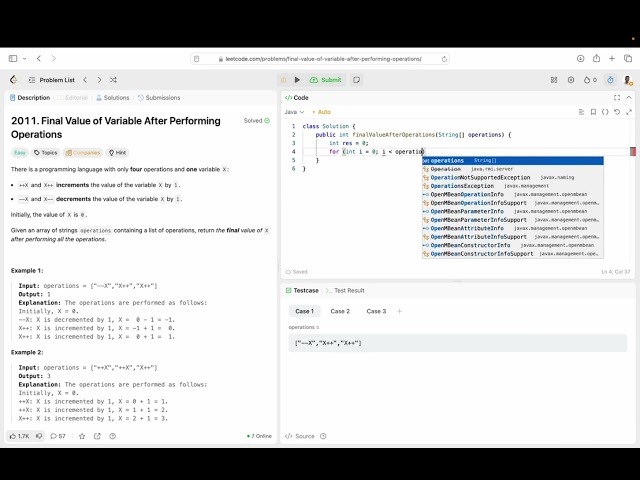
Task: Switch to the Solutions tab
Action: (112, 98)
